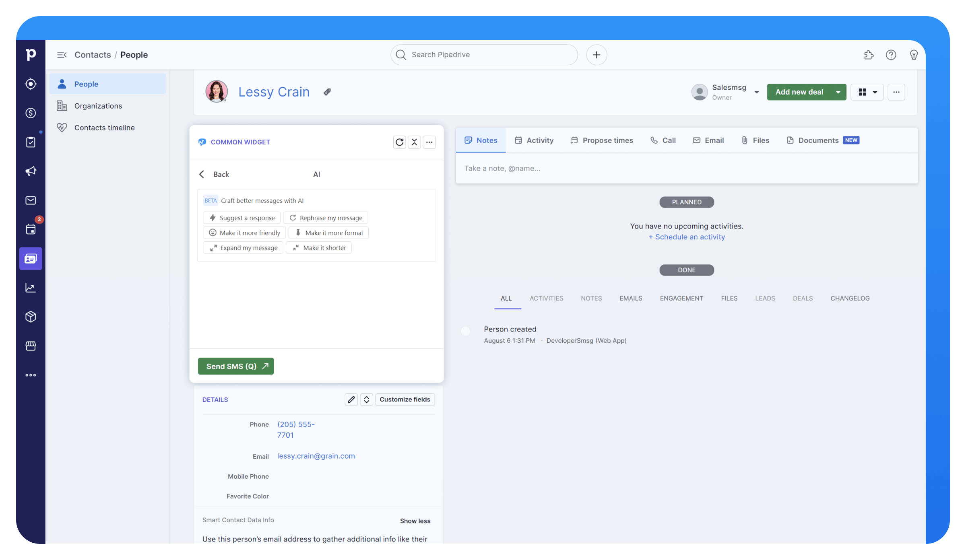Viewport: 966px width, 560px height.
Task: Filter history by ENGAGEMENT
Action: (681, 299)
